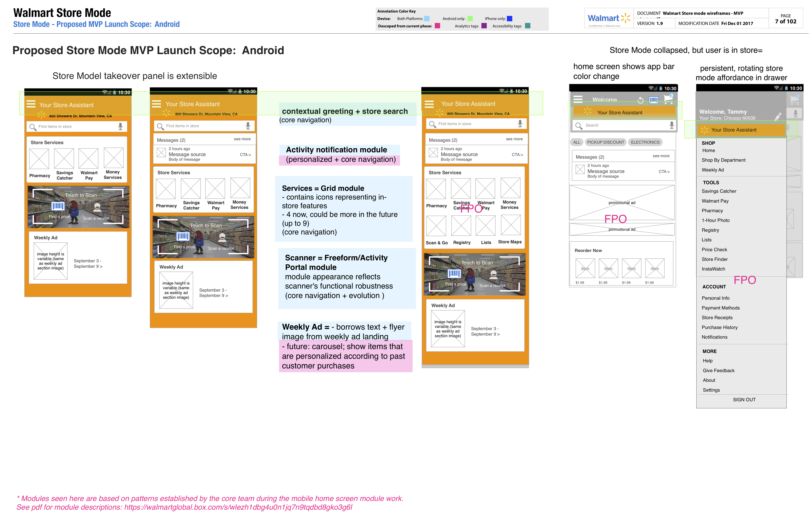Open Purchase History in the drawer

pyautogui.click(x=720, y=327)
